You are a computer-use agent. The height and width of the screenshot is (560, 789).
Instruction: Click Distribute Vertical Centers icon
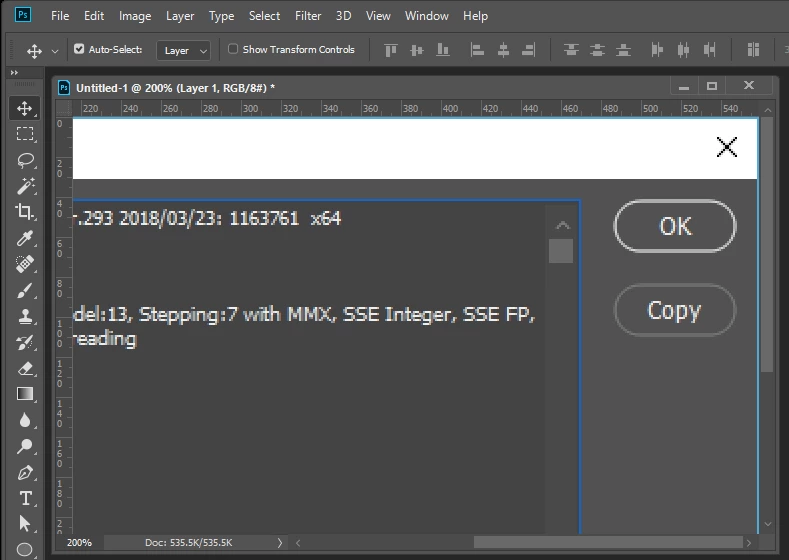[597, 50]
